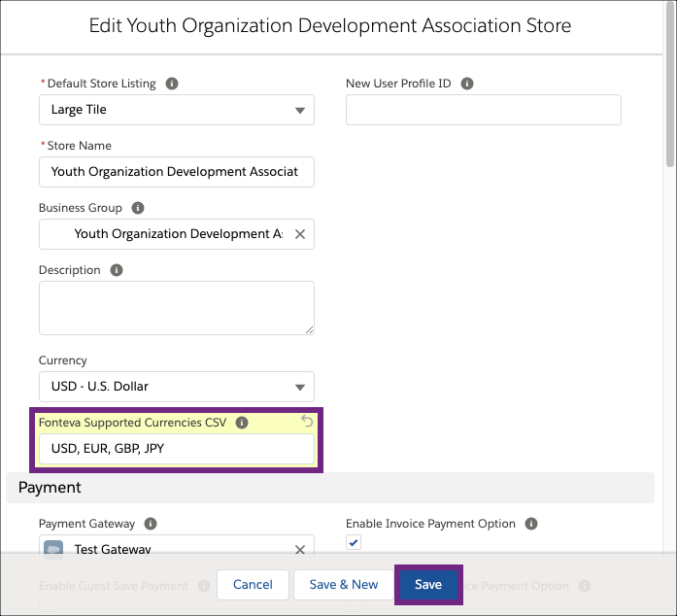This screenshot has width=677, height=616.
Task: Click the Save & New button
Action: click(344, 585)
